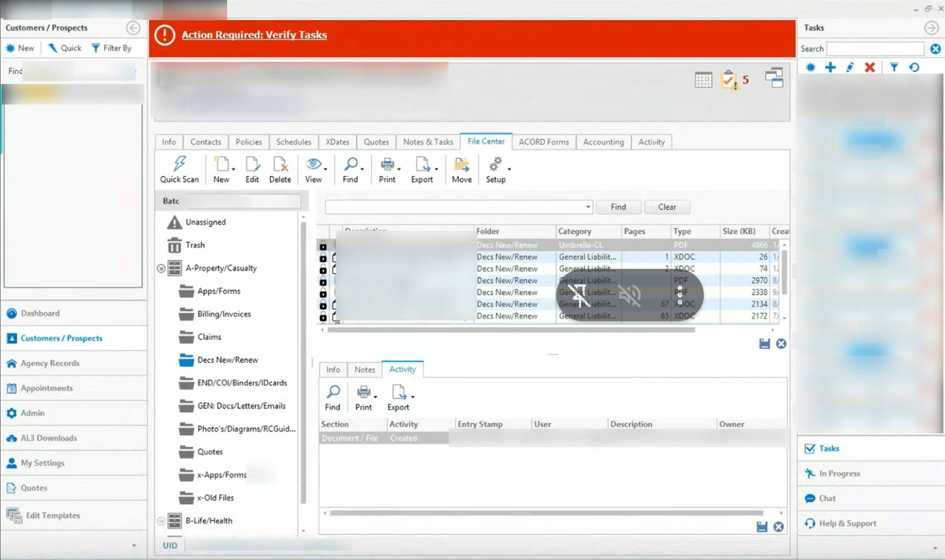Open AL3 Downloads in left navigation
This screenshot has height=560, width=945.
(74, 438)
